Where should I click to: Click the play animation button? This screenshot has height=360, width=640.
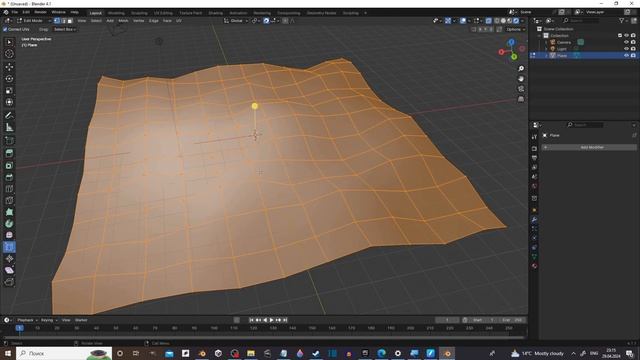point(271,320)
